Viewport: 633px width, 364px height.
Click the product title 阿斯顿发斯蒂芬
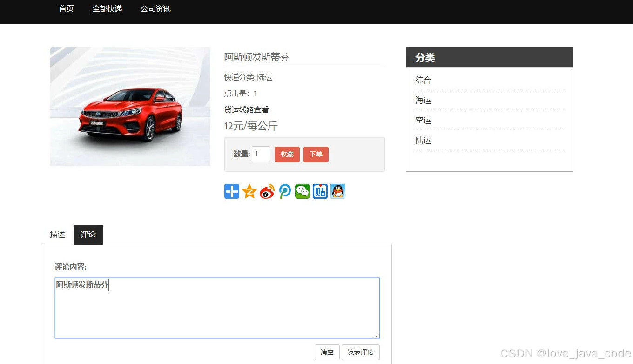257,57
